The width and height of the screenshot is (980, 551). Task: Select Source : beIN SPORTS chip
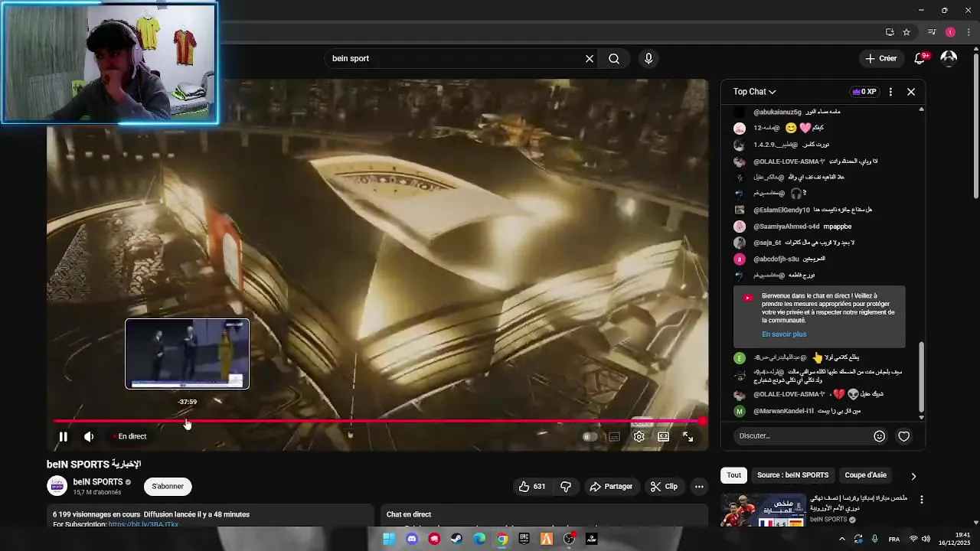pyautogui.click(x=792, y=475)
